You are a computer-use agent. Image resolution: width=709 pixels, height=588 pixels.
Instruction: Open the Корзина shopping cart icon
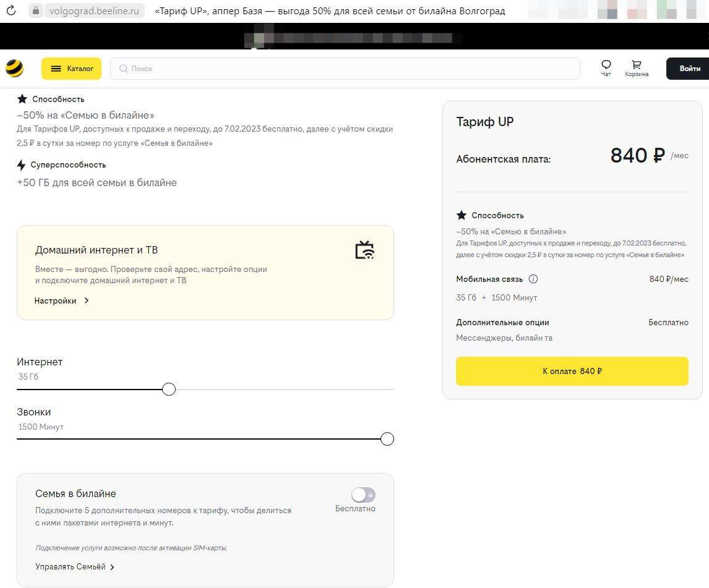pyautogui.click(x=637, y=68)
